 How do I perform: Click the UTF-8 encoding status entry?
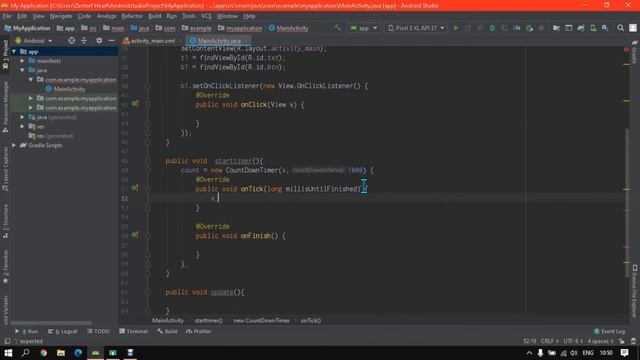573,341
